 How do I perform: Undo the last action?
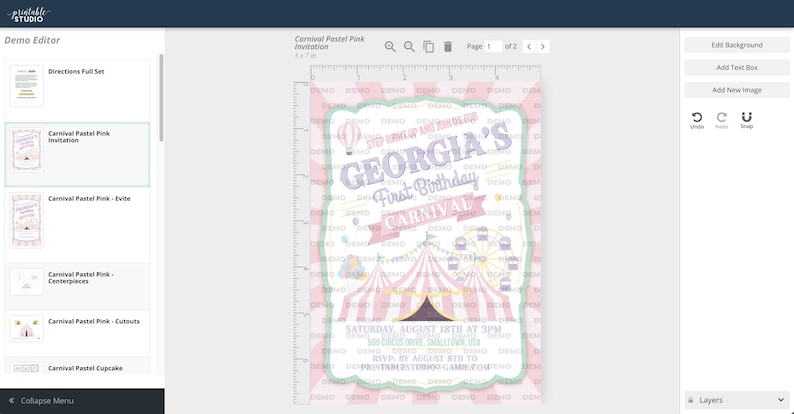point(697,120)
